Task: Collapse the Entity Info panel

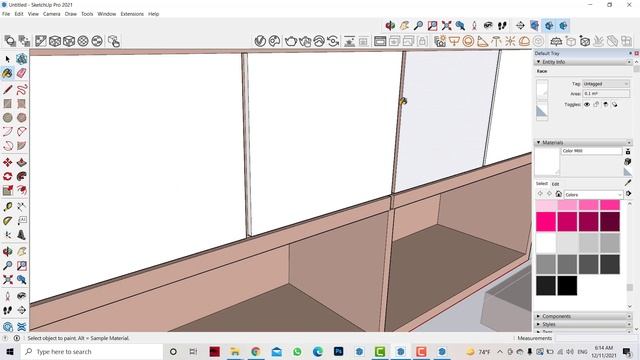Action: (538, 62)
